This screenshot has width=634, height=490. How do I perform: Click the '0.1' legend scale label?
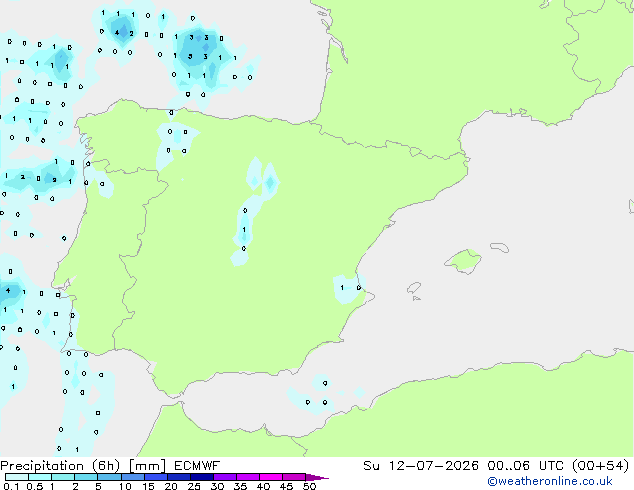coord(11,486)
